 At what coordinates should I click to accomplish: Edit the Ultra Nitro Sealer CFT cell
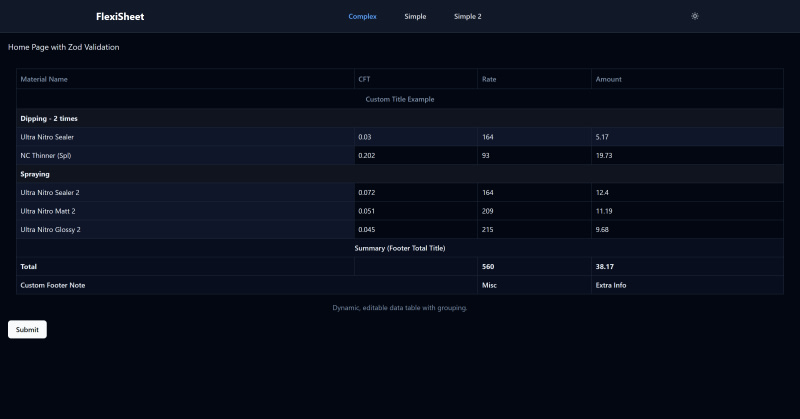point(415,136)
